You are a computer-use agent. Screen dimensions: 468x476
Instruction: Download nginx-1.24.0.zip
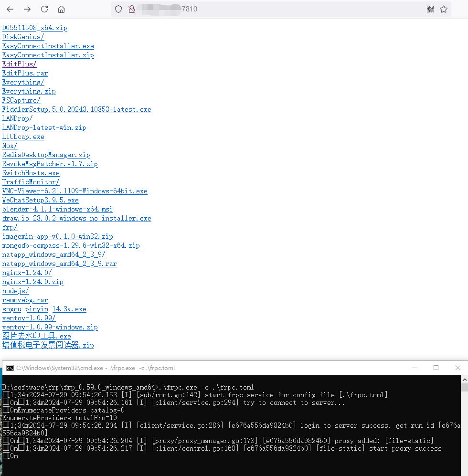(33, 282)
